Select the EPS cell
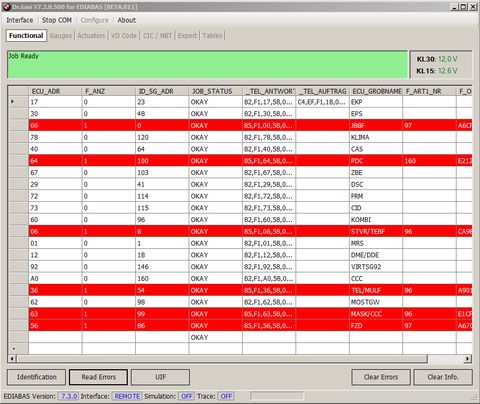 click(376, 114)
